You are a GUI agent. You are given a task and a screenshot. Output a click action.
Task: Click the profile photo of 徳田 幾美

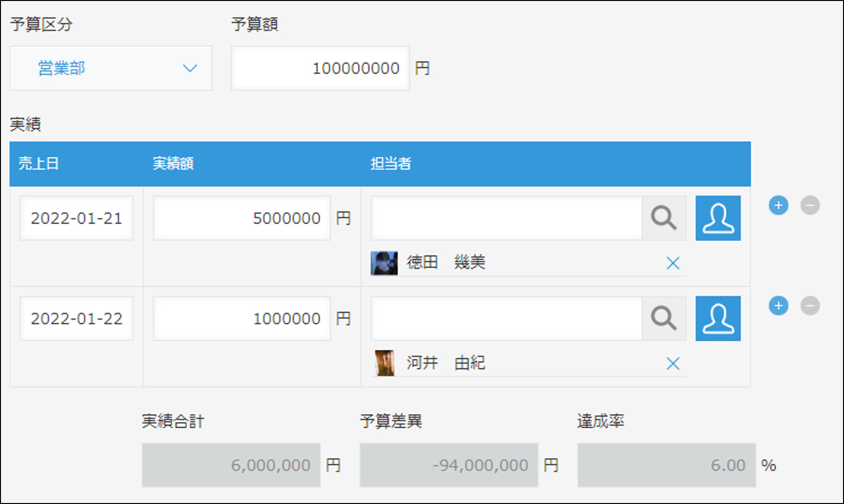[384, 263]
